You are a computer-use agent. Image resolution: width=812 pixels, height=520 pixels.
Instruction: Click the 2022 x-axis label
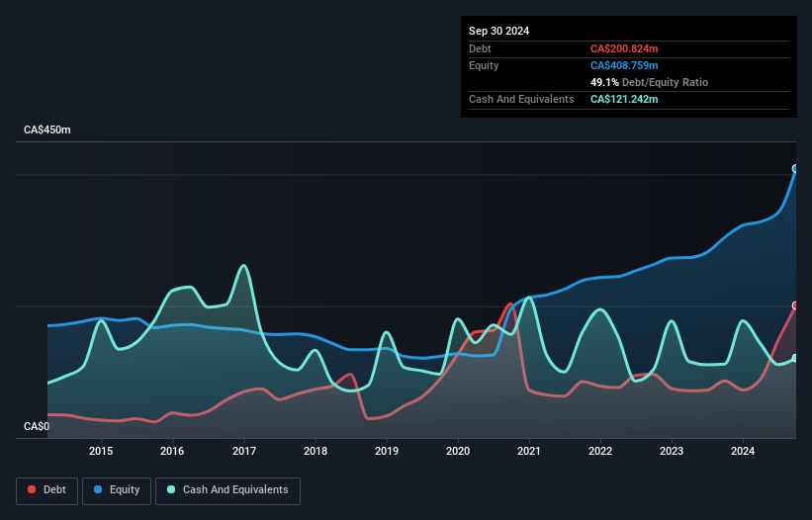tap(600, 451)
